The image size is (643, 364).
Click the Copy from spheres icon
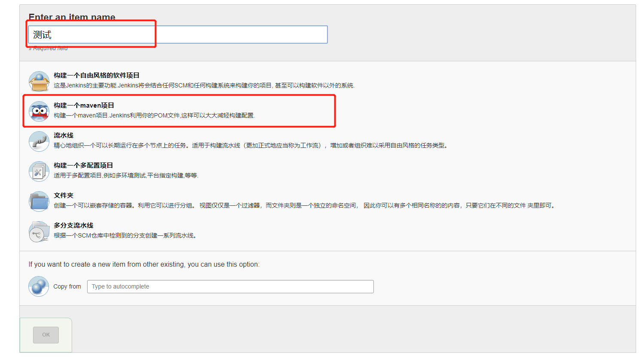coord(39,286)
